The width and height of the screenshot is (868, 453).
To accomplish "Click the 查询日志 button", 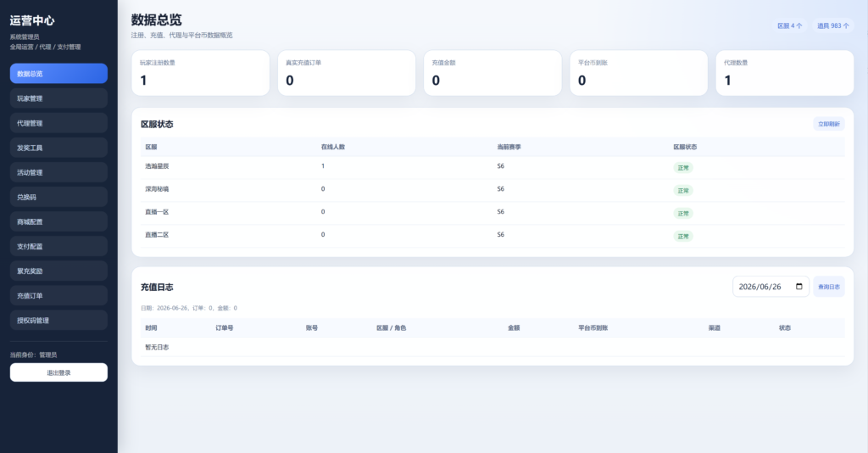I will tap(829, 287).
